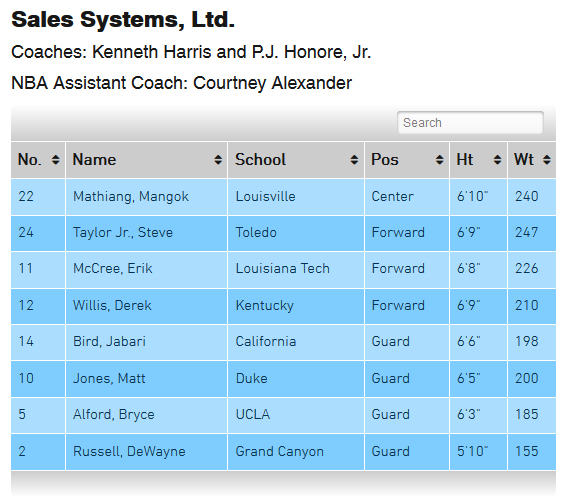Click the Bird, Jabari name cell
564x499 pixels.
146,342
